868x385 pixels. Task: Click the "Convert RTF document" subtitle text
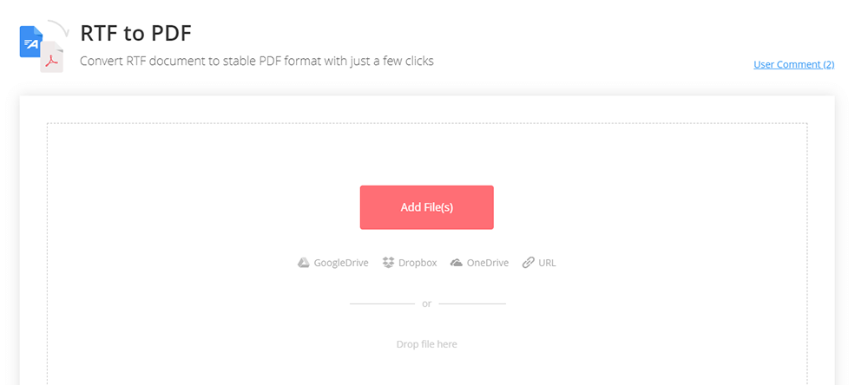[x=256, y=62]
